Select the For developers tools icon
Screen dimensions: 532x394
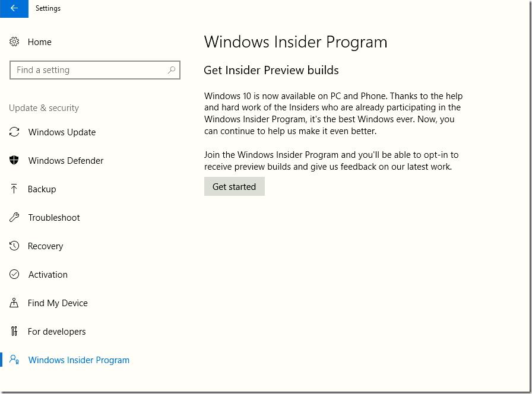click(14, 331)
